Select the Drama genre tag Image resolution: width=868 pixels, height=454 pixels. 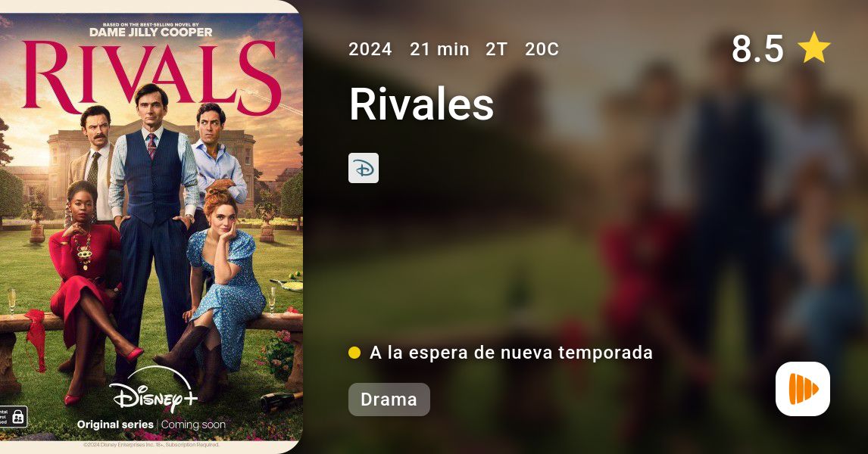click(389, 400)
